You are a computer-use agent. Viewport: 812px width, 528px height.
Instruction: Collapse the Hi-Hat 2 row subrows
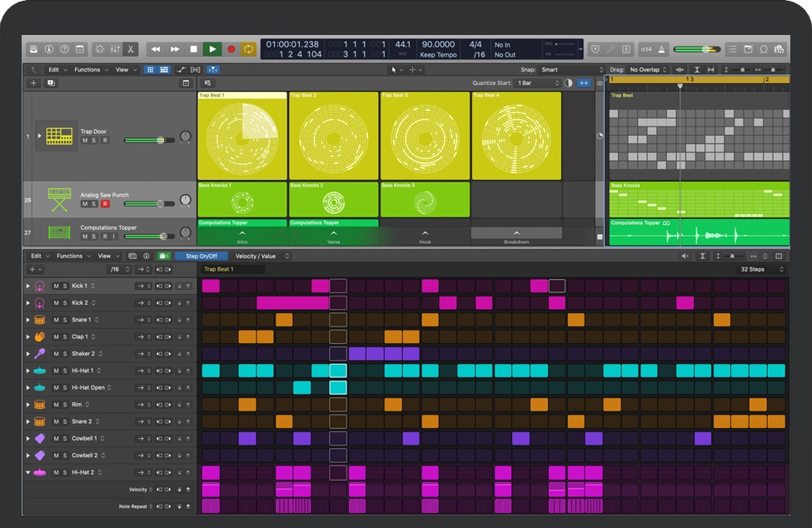pyautogui.click(x=28, y=473)
